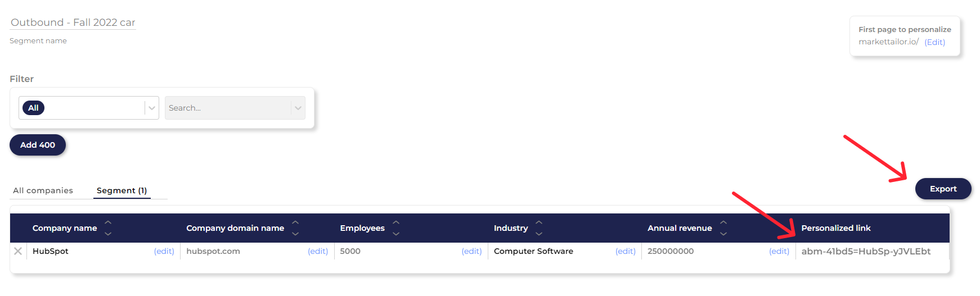The image size is (980, 296).
Task: Expand the Search dropdown chevron
Action: pos(298,108)
